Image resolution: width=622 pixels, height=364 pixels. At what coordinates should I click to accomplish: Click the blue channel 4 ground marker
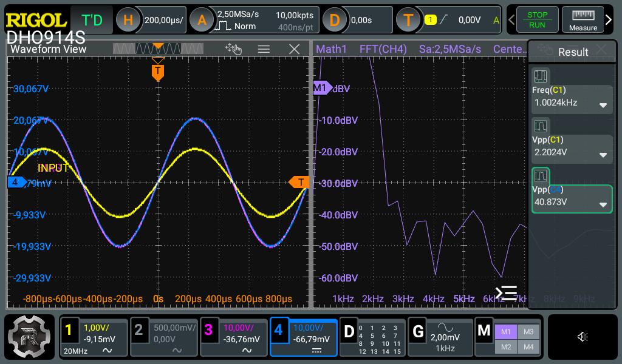(16, 182)
